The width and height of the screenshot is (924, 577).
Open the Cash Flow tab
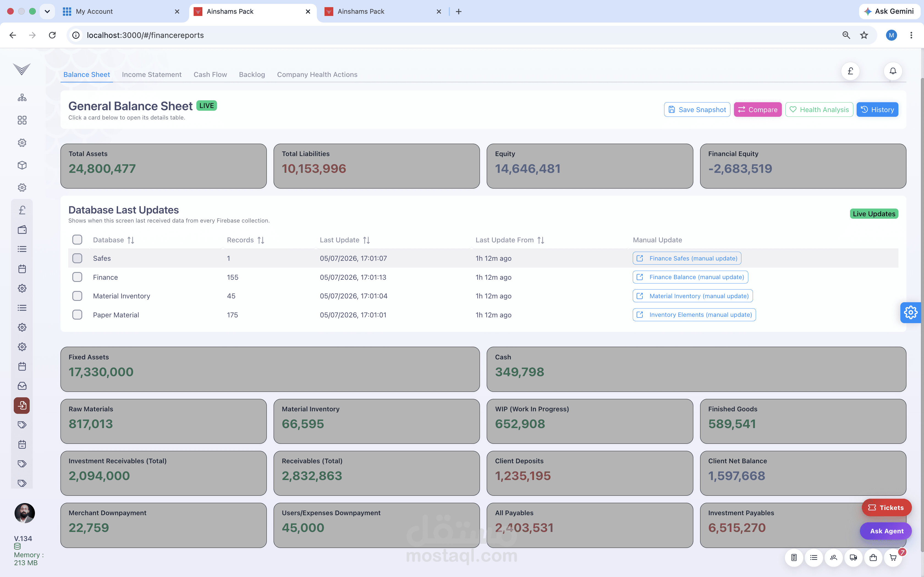point(210,74)
